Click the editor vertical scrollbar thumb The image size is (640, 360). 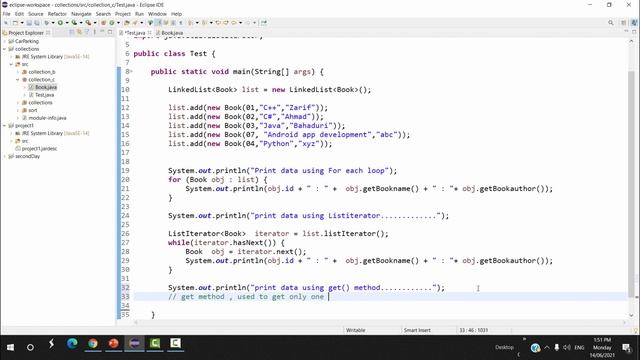pyautogui.click(x=631, y=184)
